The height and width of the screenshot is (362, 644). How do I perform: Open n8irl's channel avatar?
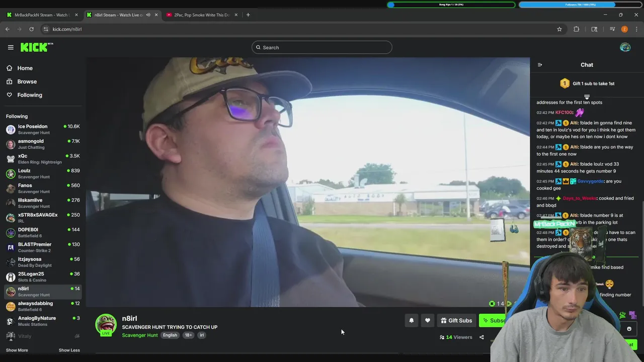(x=106, y=325)
